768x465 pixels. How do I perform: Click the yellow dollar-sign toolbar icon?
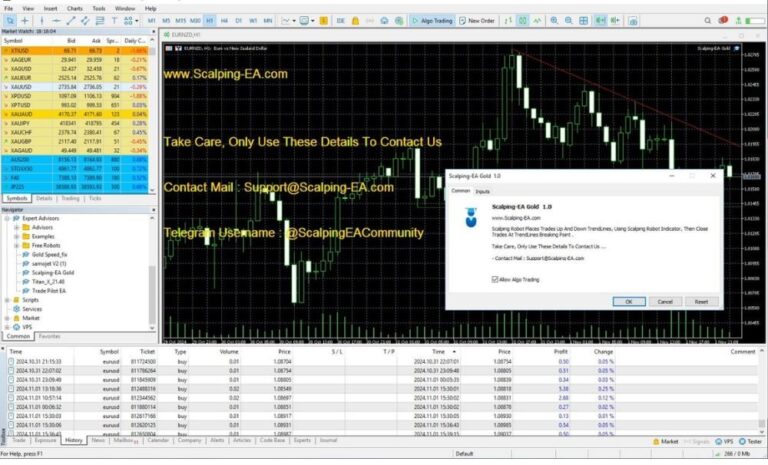point(324,21)
